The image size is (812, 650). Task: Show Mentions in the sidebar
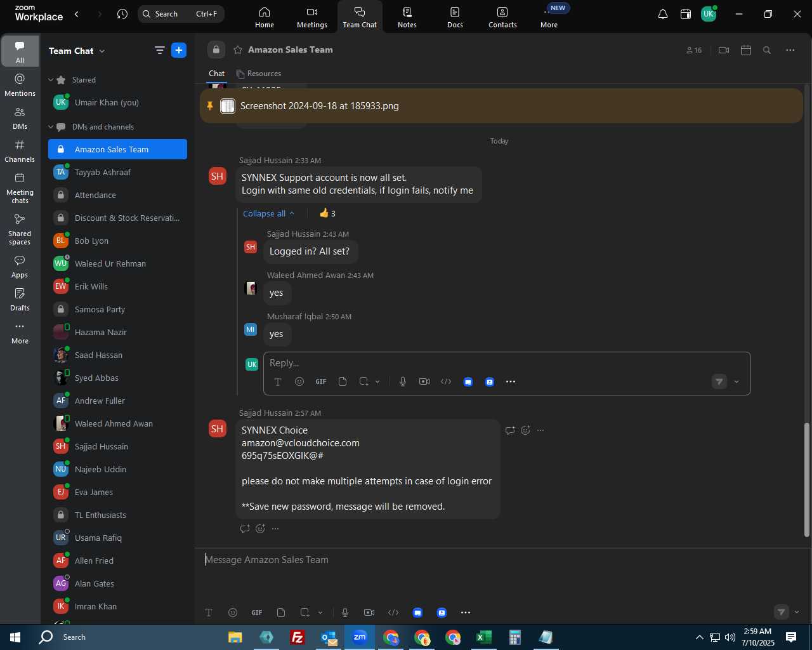tap(20, 85)
